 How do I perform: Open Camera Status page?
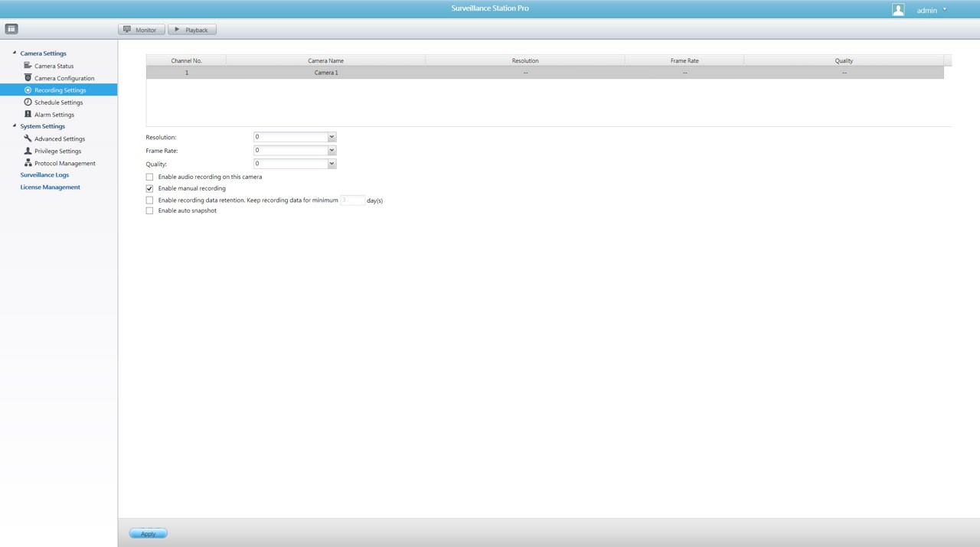coord(54,67)
